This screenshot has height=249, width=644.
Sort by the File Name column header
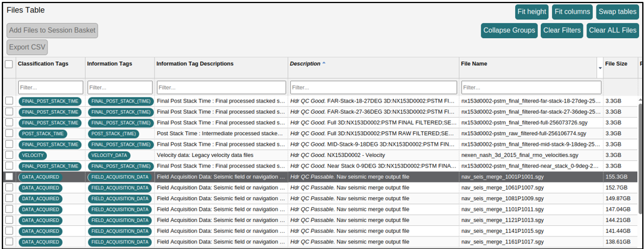click(475, 64)
